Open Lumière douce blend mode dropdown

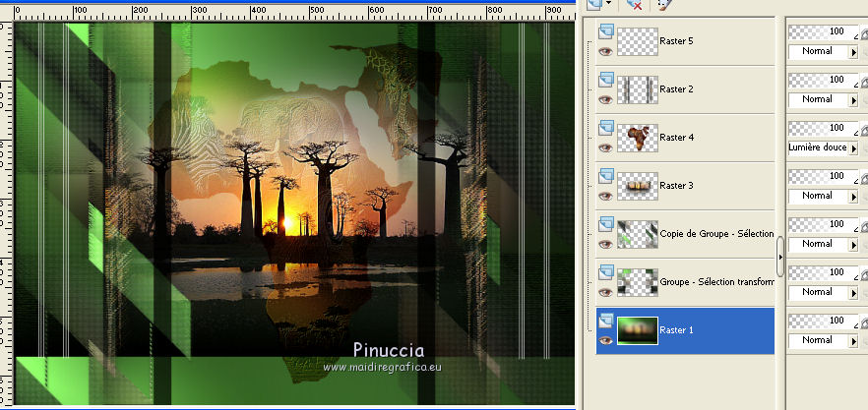tap(853, 148)
